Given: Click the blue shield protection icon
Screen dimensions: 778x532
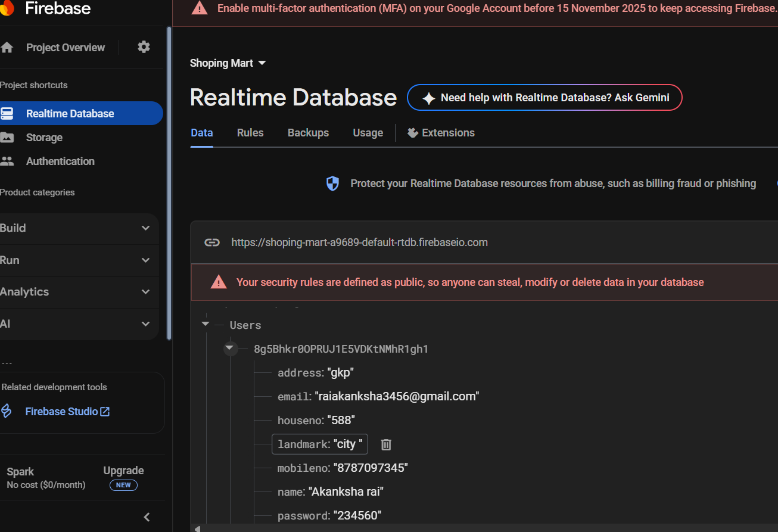Looking at the screenshot, I should coord(332,183).
